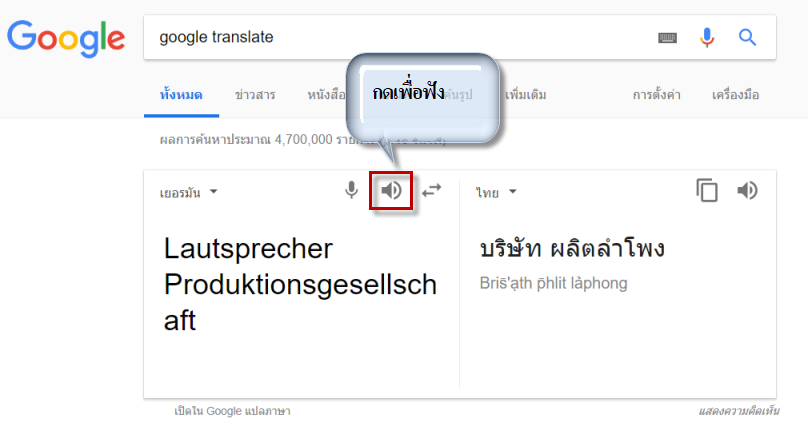The image size is (808, 430).
Task: Listen to the German source text pronunciation
Action: pyautogui.click(x=391, y=191)
